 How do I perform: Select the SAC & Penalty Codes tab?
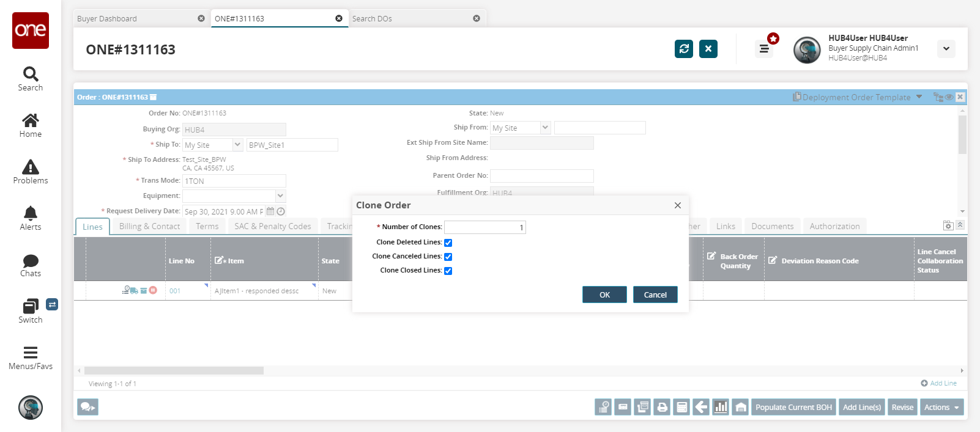pyautogui.click(x=272, y=226)
